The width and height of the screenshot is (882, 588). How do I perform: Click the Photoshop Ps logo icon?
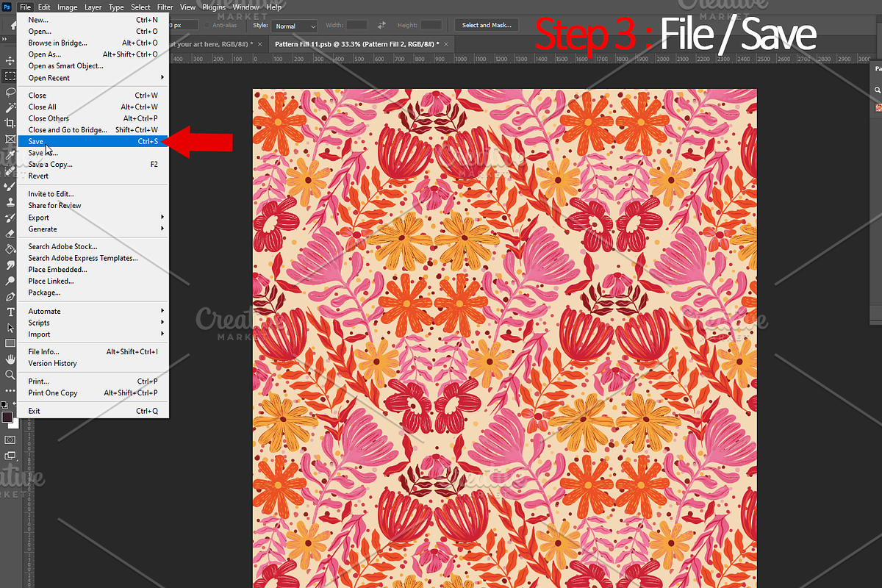pos(7,7)
